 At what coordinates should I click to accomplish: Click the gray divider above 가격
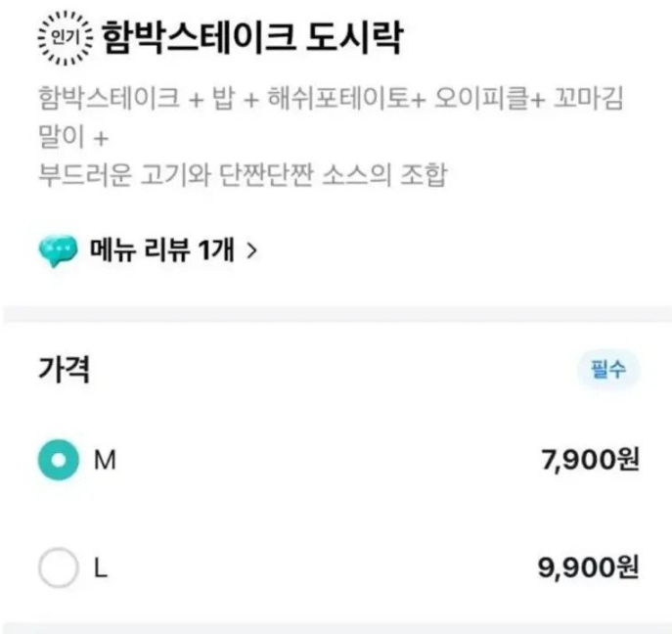[x=336, y=314]
